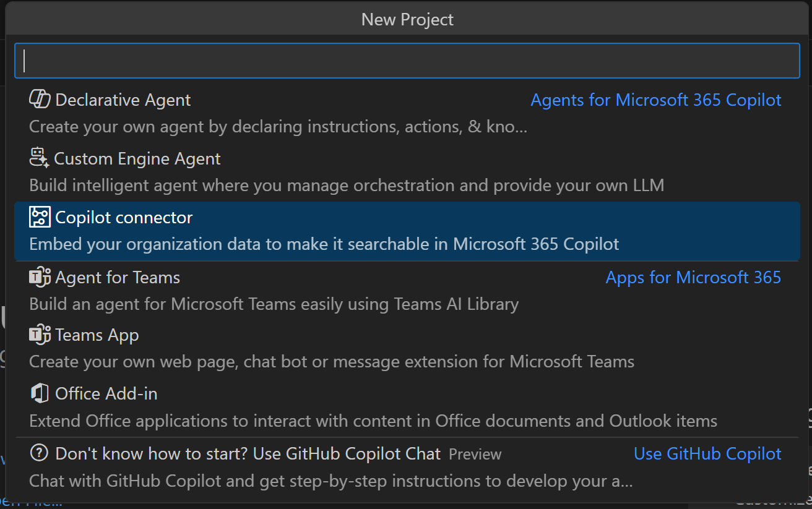
Task: Click the Office Add-in icon
Action: (40, 393)
